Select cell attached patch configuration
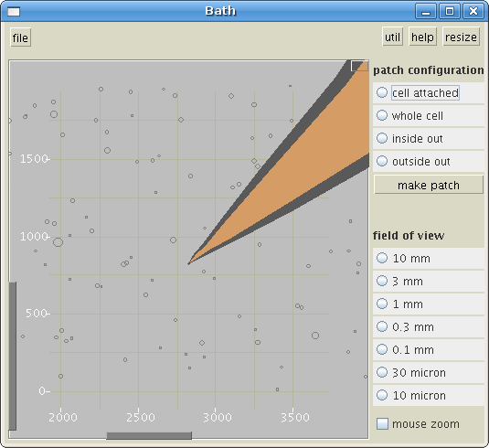 [428, 92]
